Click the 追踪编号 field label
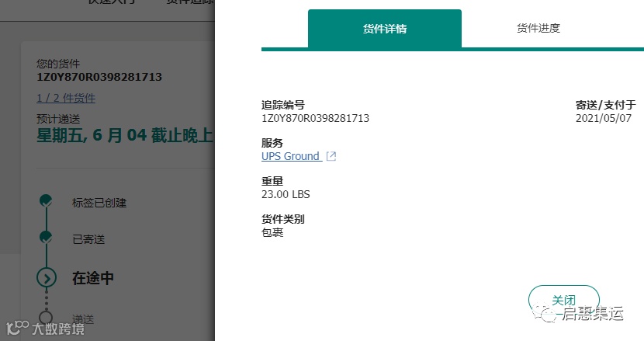The height and width of the screenshot is (341, 644). 283,105
